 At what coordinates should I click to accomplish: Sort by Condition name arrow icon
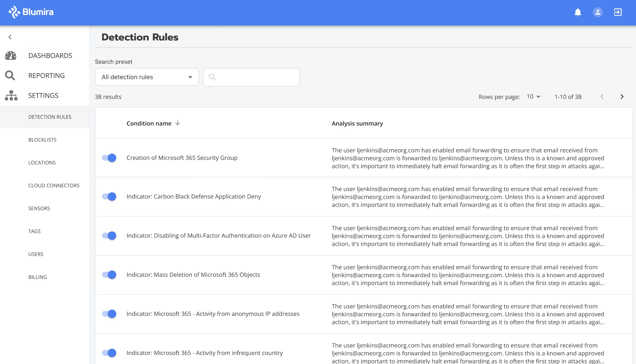(178, 123)
